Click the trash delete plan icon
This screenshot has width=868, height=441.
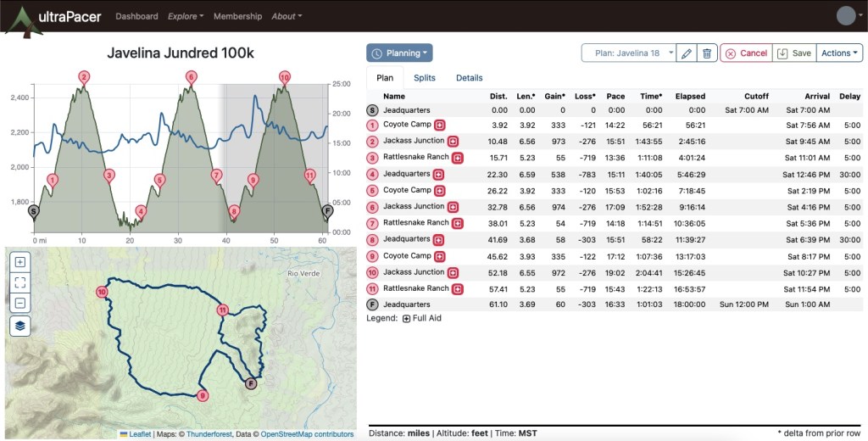point(707,53)
